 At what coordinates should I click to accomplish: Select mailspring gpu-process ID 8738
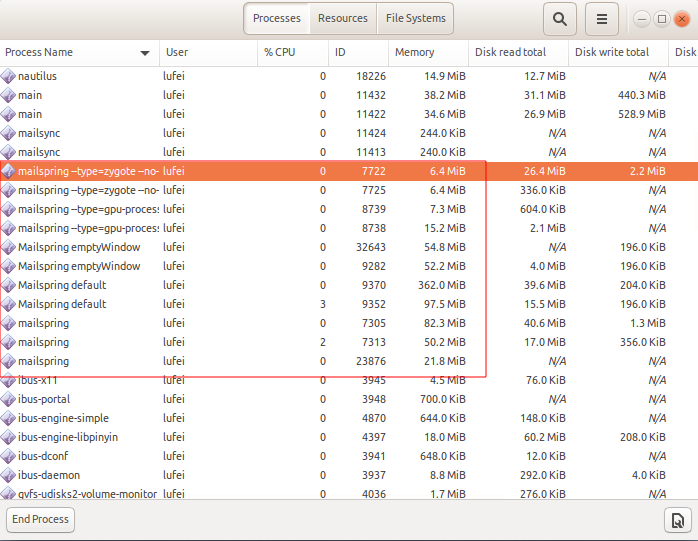pos(349,228)
